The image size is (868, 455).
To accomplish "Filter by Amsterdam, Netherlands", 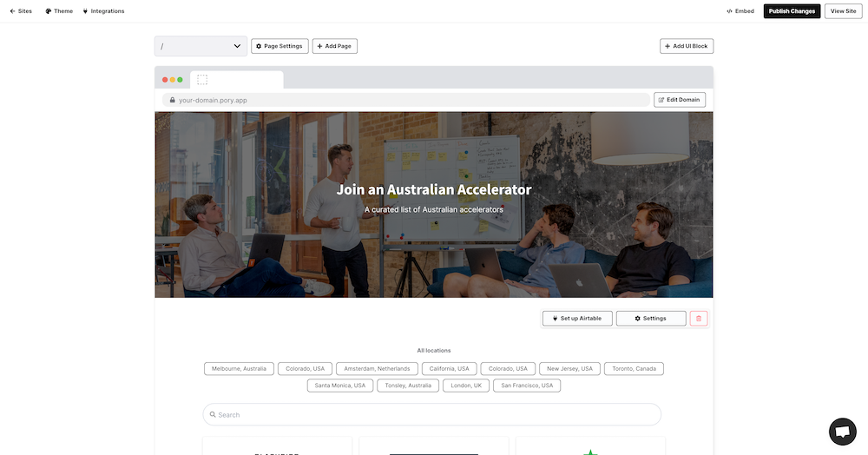I will pos(377,369).
